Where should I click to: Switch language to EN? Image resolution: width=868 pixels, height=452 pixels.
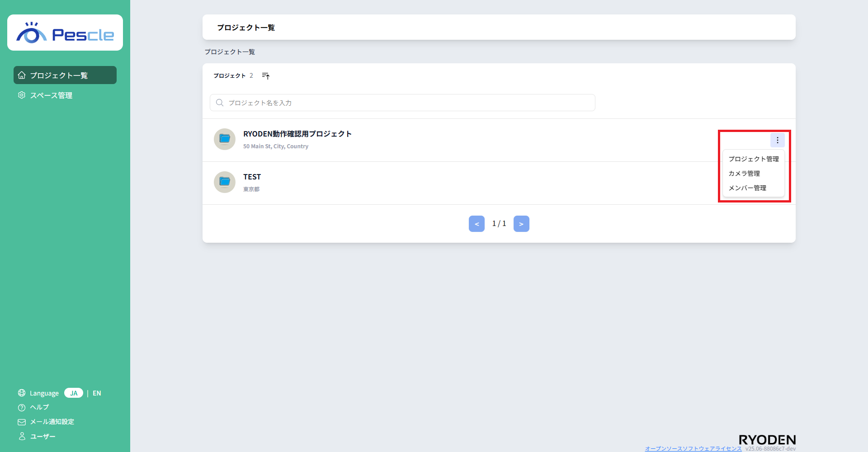(x=97, y=393)
